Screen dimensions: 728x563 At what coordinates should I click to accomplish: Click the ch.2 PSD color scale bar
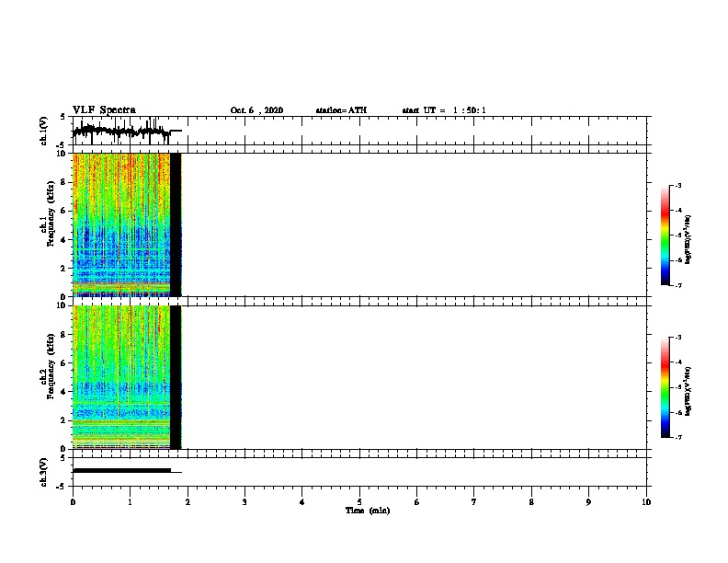click(x=665, y=387)
